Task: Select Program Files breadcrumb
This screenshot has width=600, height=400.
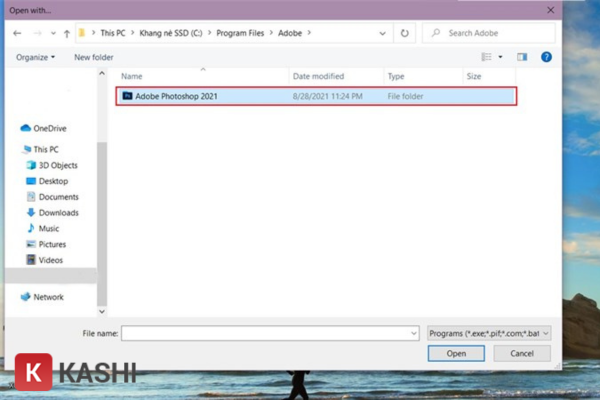Action: [240, 33]
